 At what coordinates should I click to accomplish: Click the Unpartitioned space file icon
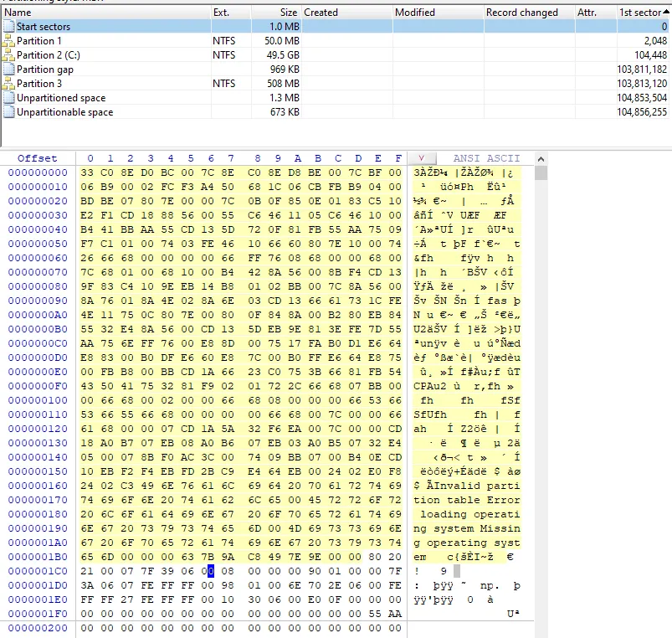click(9, 98)
